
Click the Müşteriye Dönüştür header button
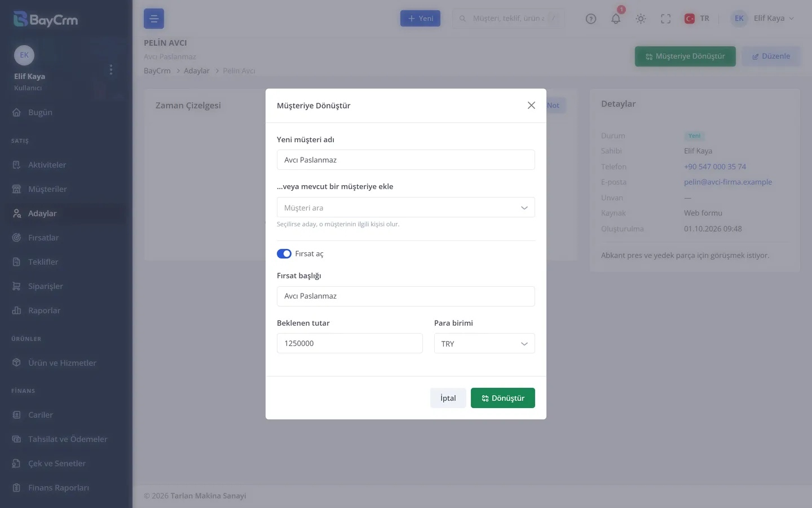(x=685, y=56)
